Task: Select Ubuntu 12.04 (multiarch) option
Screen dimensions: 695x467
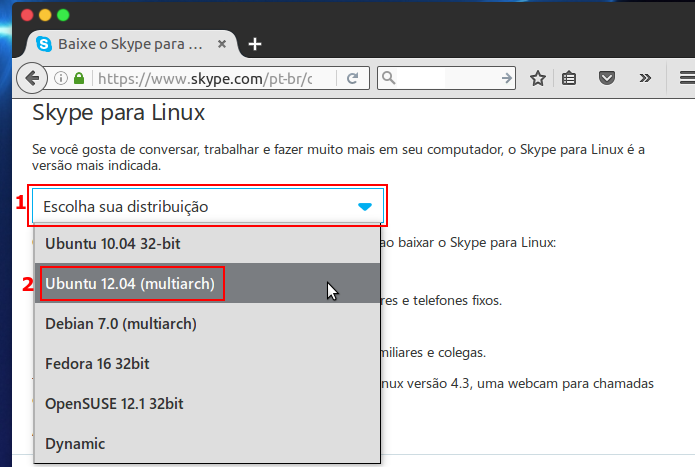Action: click(207, 284)
